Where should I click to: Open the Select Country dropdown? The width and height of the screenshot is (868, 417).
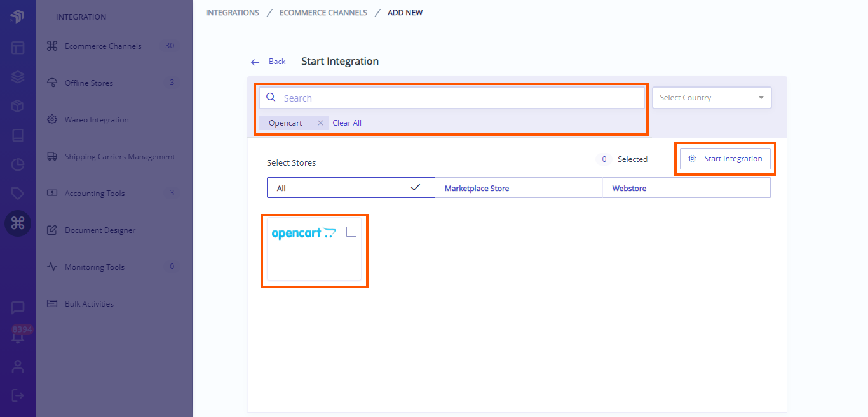point(712,98)
